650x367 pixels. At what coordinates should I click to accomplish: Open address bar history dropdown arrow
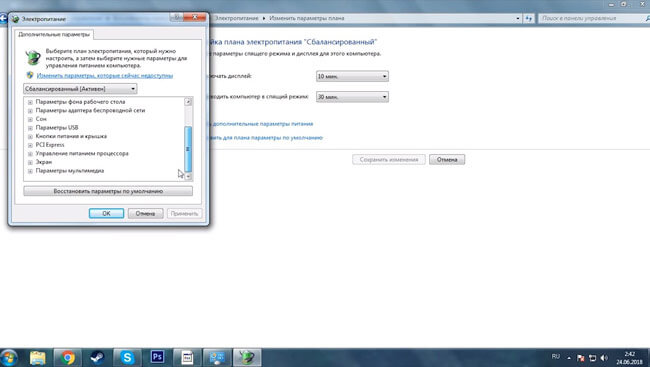point(517,18)
